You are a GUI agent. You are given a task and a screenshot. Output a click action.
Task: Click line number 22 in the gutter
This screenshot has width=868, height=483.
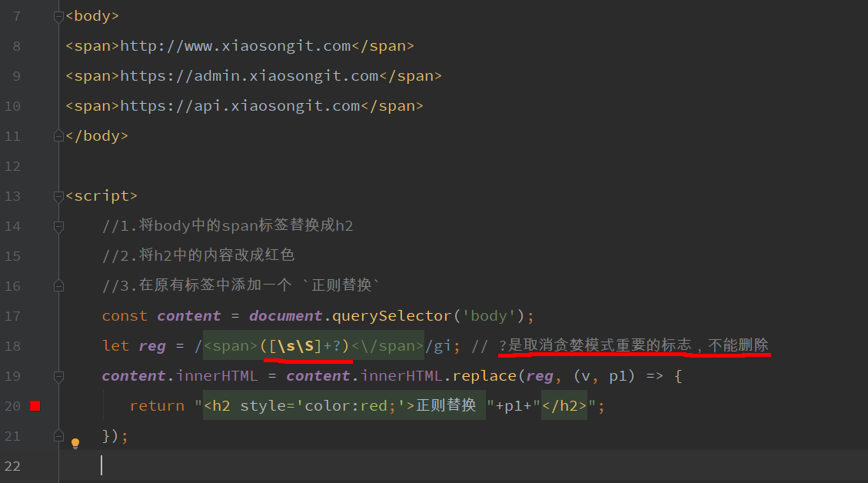click(12, 466)
